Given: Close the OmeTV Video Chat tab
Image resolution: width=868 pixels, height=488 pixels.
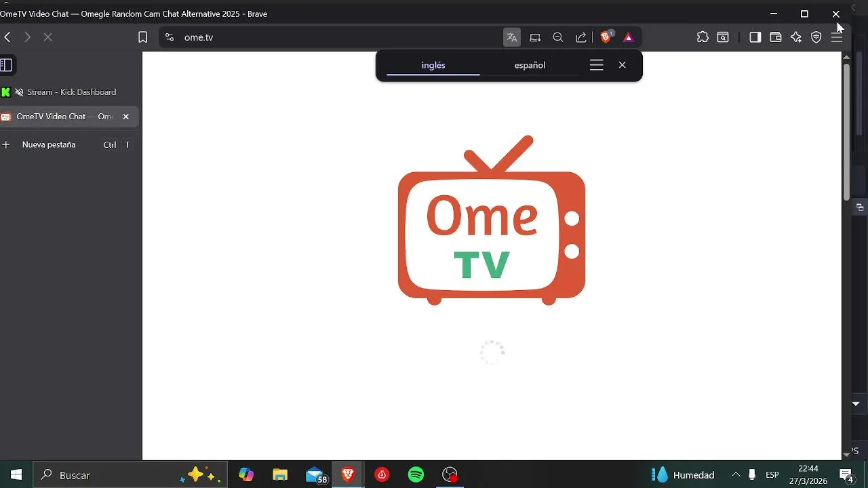Looking at the screenshot, I should point(125,117).
